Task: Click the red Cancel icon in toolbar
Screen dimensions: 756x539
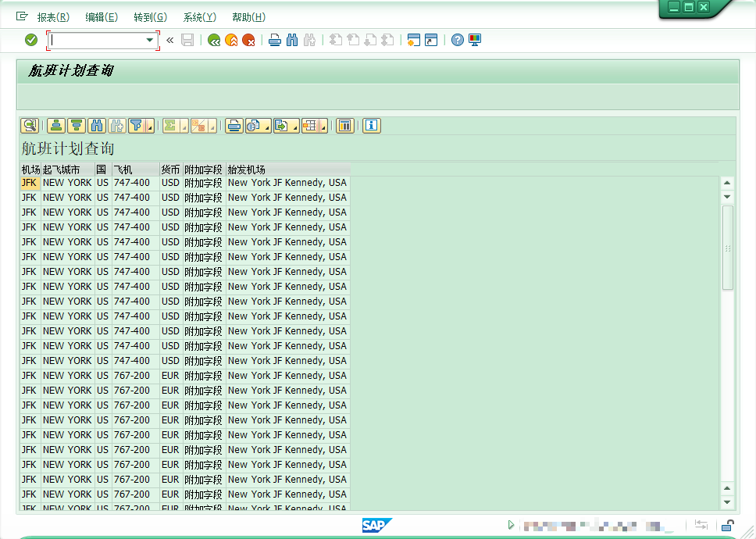Action: coord(248,40)
